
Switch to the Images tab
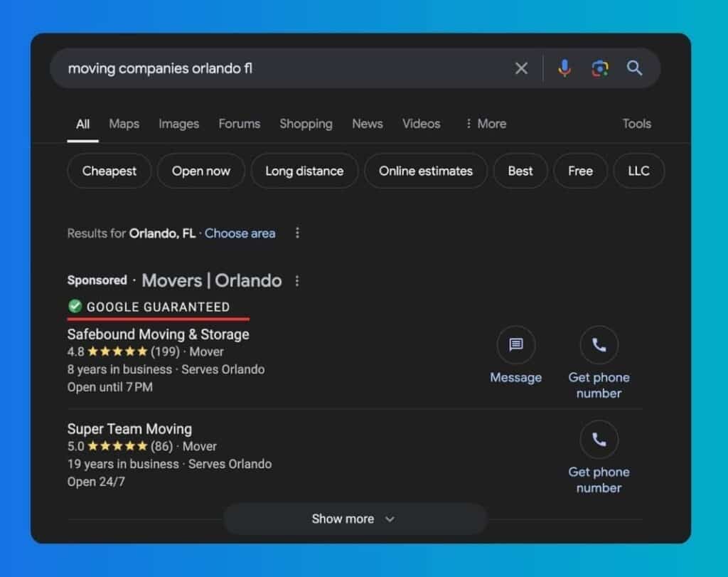tap(178, 124)
